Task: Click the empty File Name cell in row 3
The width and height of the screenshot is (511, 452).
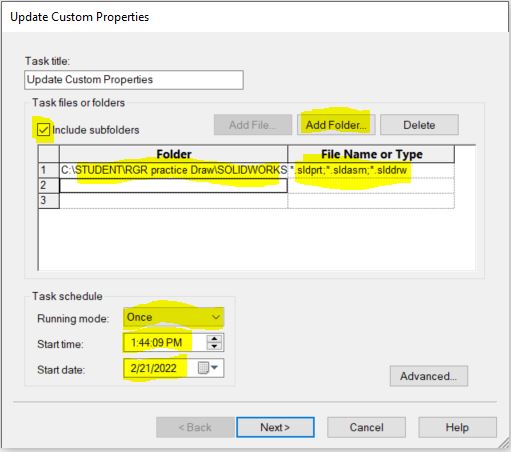Action: (x=371, y=201)
